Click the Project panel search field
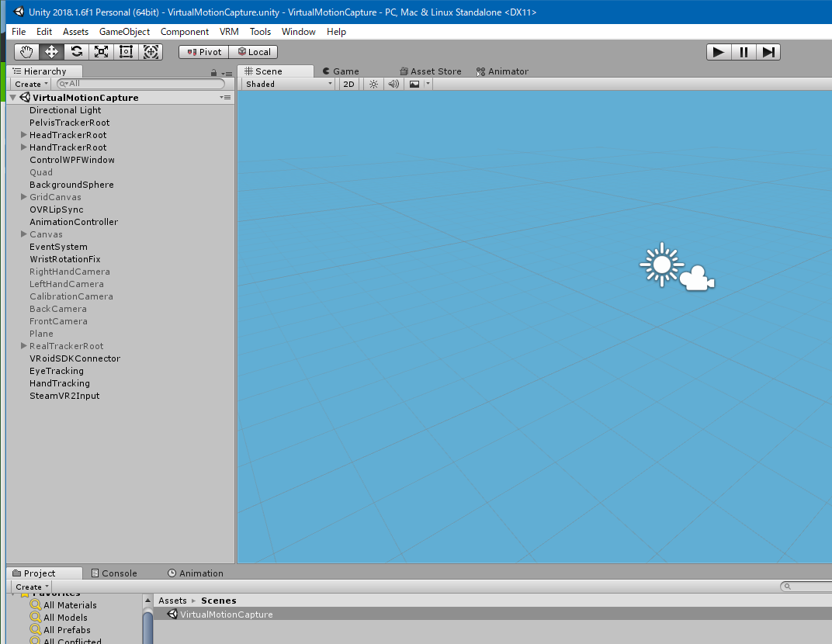This screenshot has width=832, height=644. 806,586
